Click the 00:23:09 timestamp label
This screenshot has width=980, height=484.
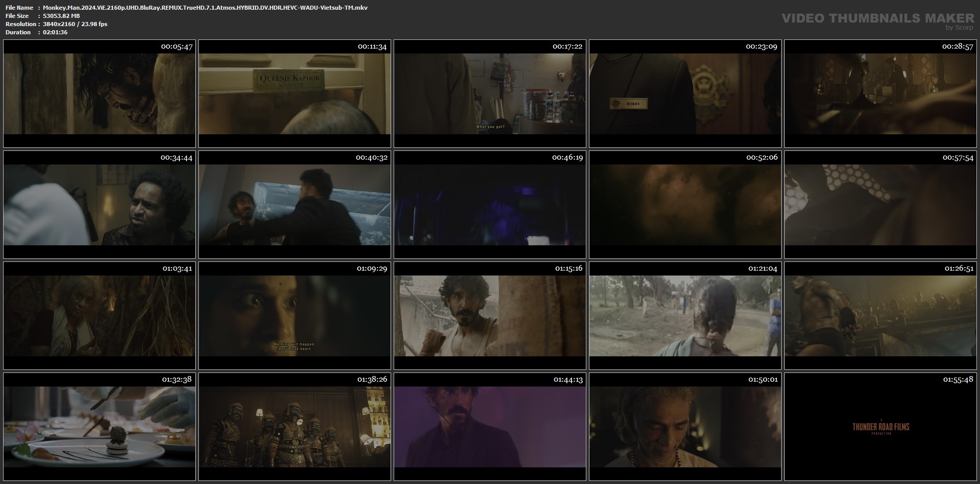coord(761,47)
